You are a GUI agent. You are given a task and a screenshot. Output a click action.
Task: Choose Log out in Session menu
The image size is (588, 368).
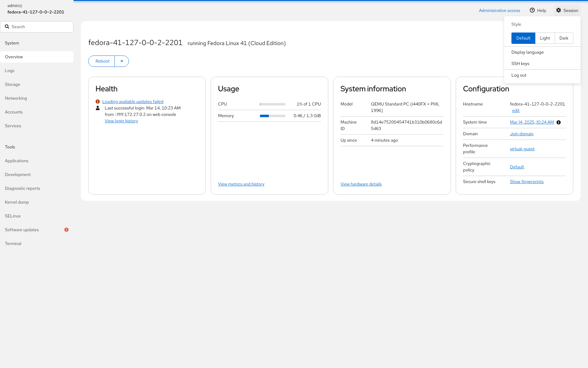(x=542, y=75)
